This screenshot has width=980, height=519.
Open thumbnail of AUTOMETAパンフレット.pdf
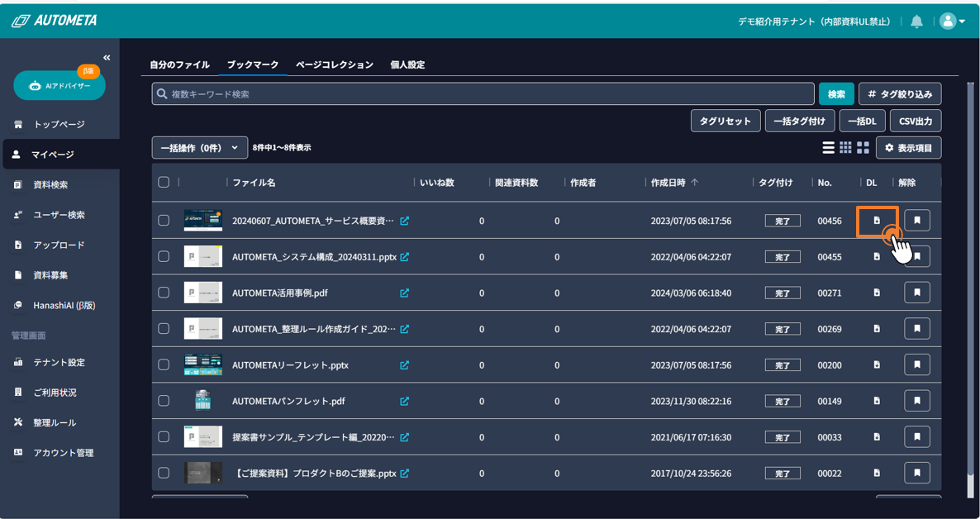pyautogui.click(x=203, y=401)
